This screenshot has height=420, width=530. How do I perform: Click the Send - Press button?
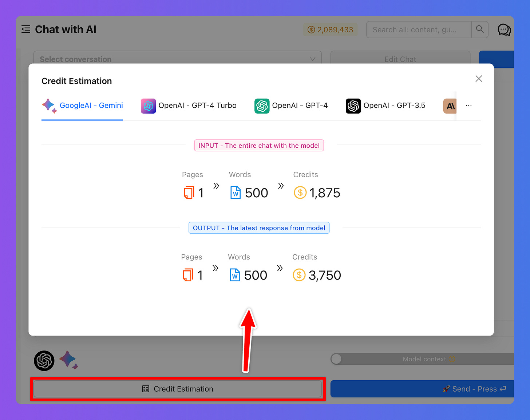pyautogui.click(x=422, y=389)
